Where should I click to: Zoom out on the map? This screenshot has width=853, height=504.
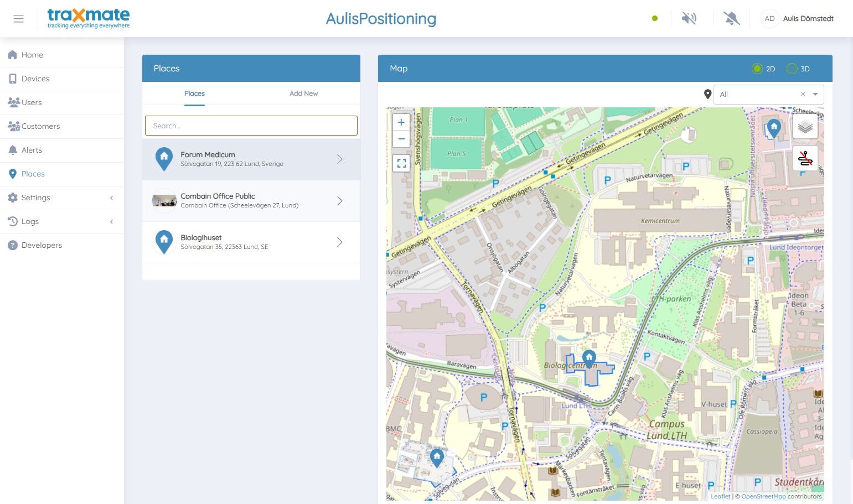[401, 139]
